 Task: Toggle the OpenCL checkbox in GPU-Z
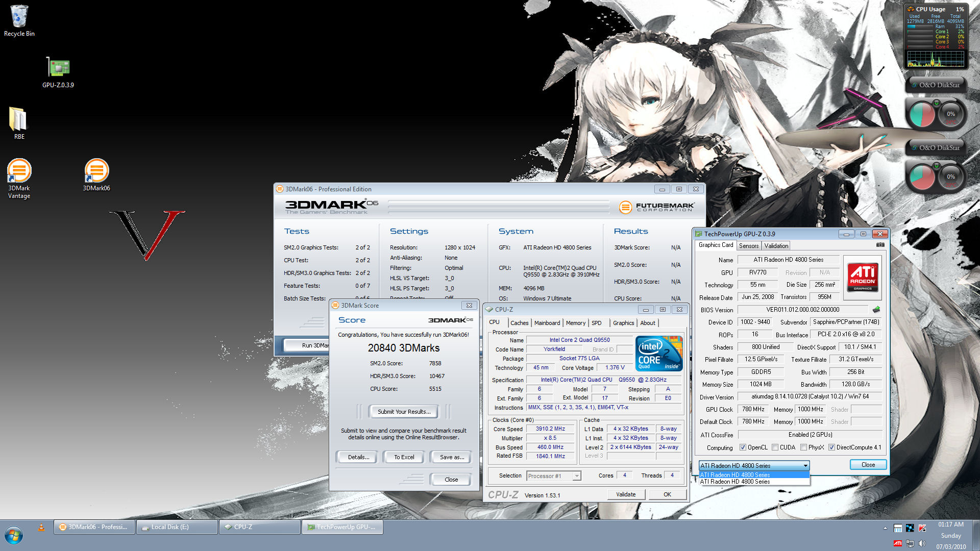(743, 447)
